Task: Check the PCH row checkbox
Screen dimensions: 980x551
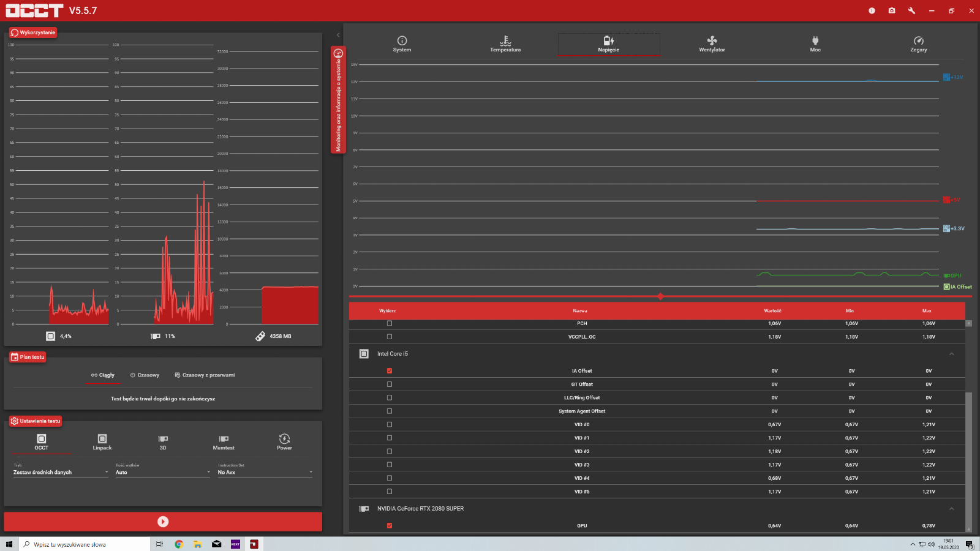Action: pyautogui.click(x=390, y=323)
